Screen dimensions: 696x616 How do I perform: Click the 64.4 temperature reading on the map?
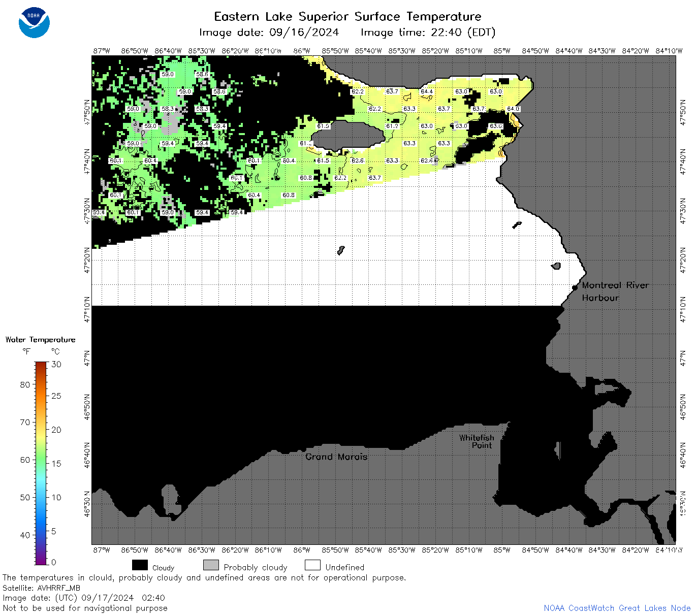[427, 91]
